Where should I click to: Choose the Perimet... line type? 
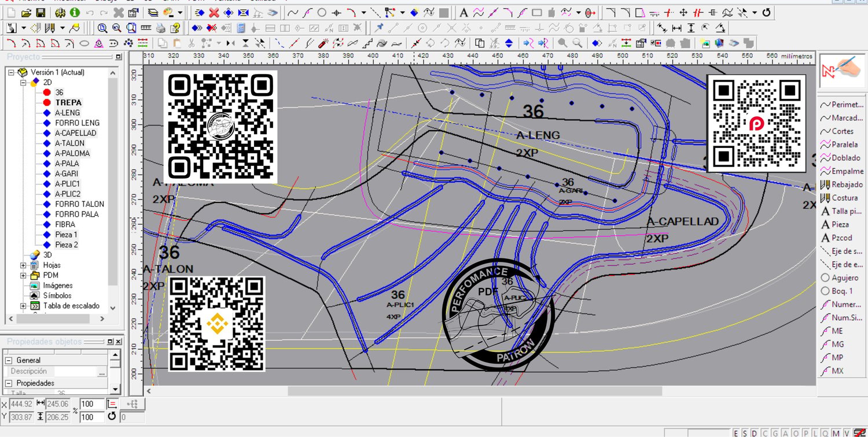pyautogui.click(x=843, y=105)
